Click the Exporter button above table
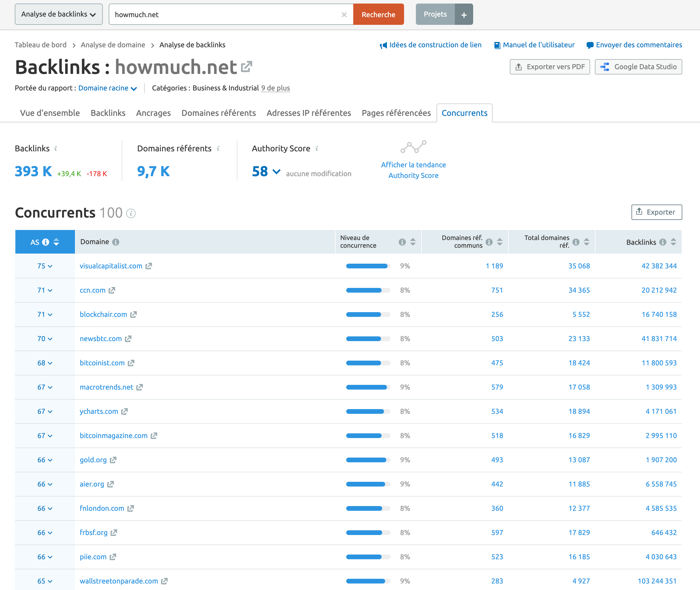This screenshot has height=590, width=700. pos(657,212)
